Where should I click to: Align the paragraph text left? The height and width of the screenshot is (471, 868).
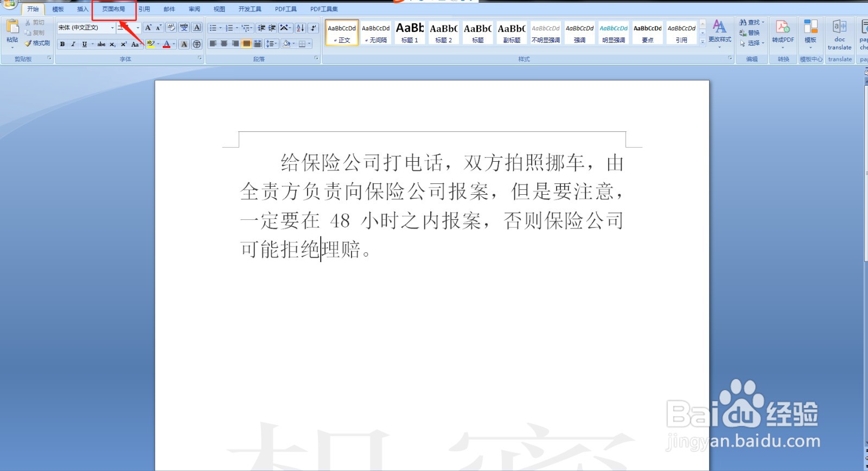[213, 44]
